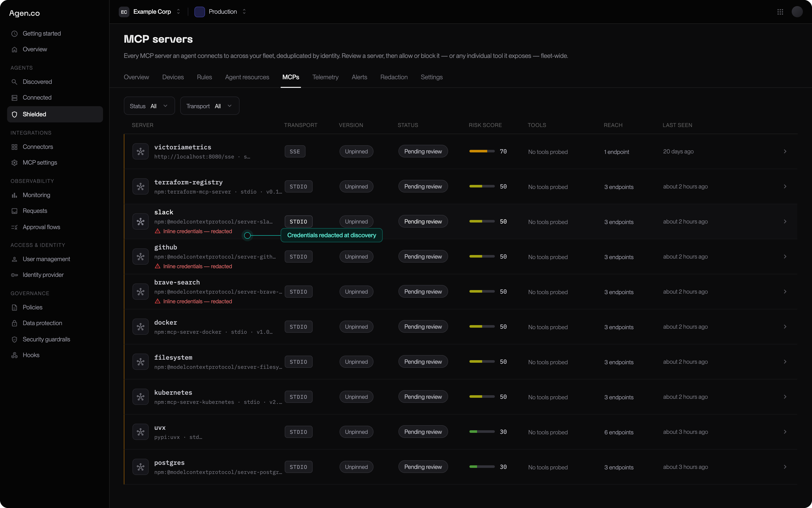
Task: Open the Transport filter dropdown
Action: pos(210,106)
